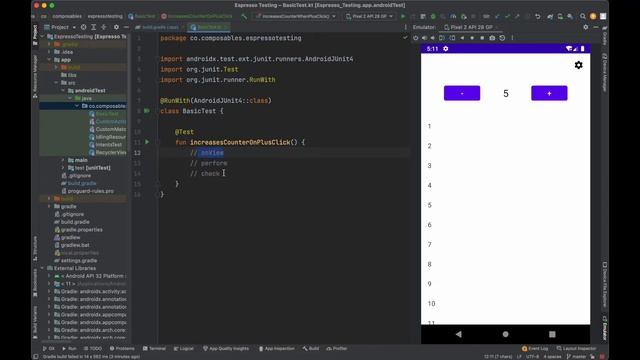The width and height of the screenshot is (640, 360).
Task: Click the emulator snapshots clock icon
Action: [502, 38]
